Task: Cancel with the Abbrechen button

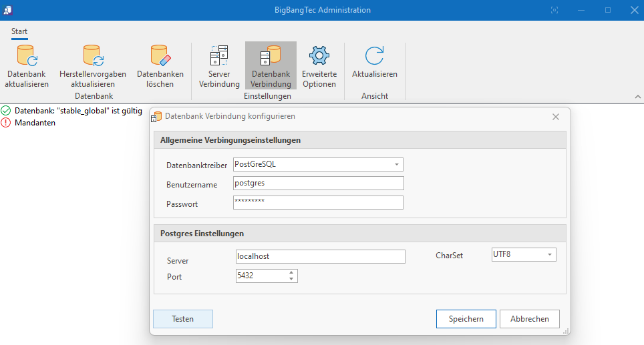Action: (529, 319)
